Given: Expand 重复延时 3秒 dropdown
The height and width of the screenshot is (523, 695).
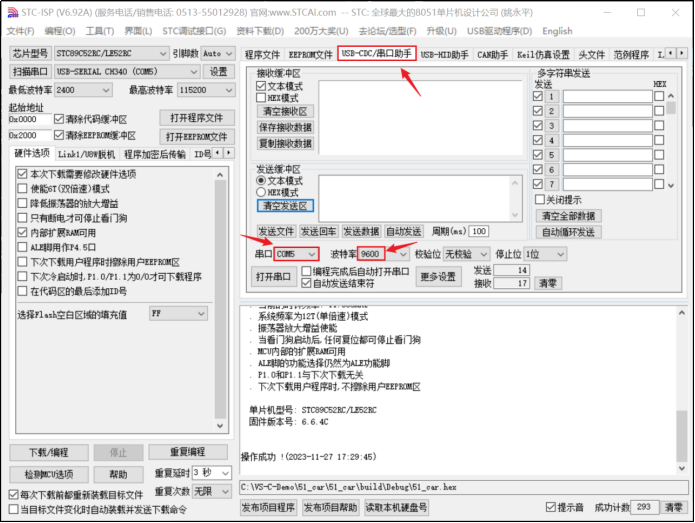Looking at the screenshot, I should point(225,473).
